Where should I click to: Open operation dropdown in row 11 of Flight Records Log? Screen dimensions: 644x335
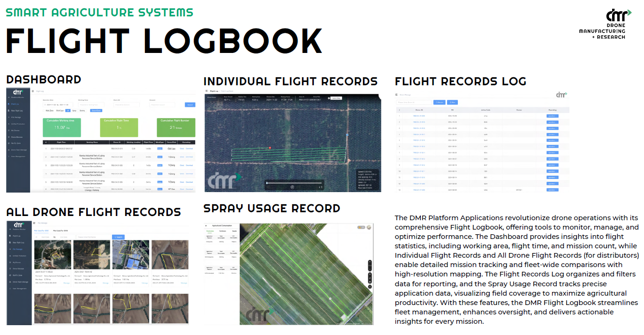(553, 178)
